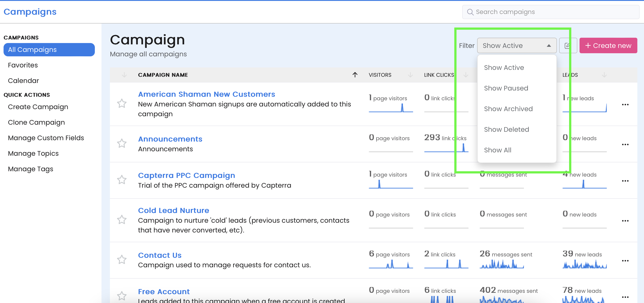This screenshot has width=644, height=303.
Task: Star the Contact Us campaign
Action: tap(122, 260)
